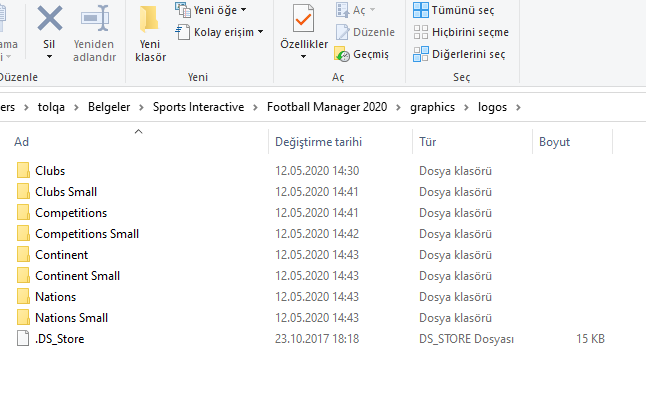Click the Continent folder icon
The image size is (646, 414).
[x=23, y=254]
